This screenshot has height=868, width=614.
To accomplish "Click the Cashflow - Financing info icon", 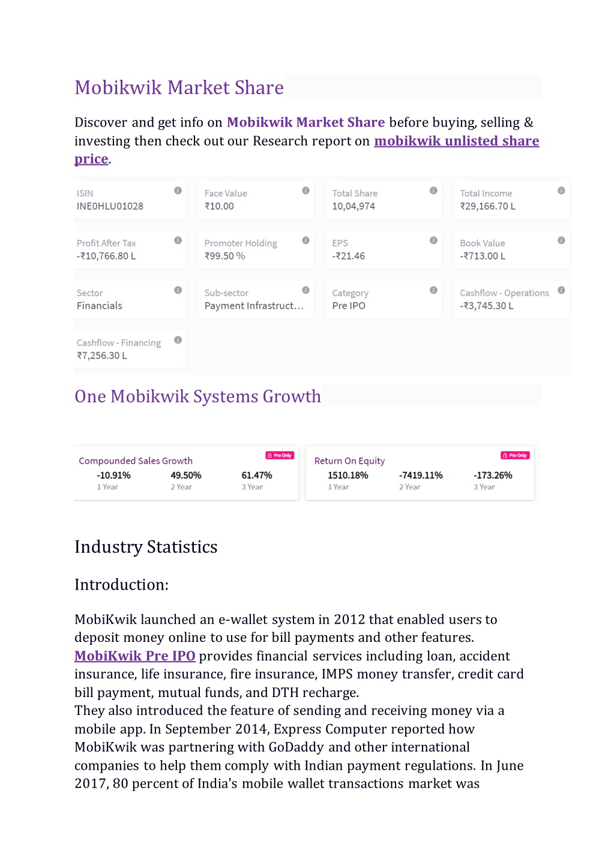I will [178, 340].
